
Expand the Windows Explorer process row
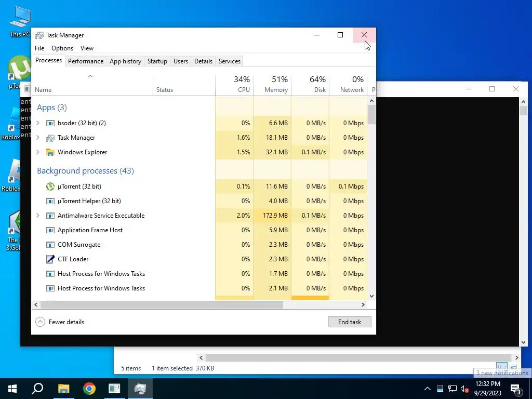(38, 152)
